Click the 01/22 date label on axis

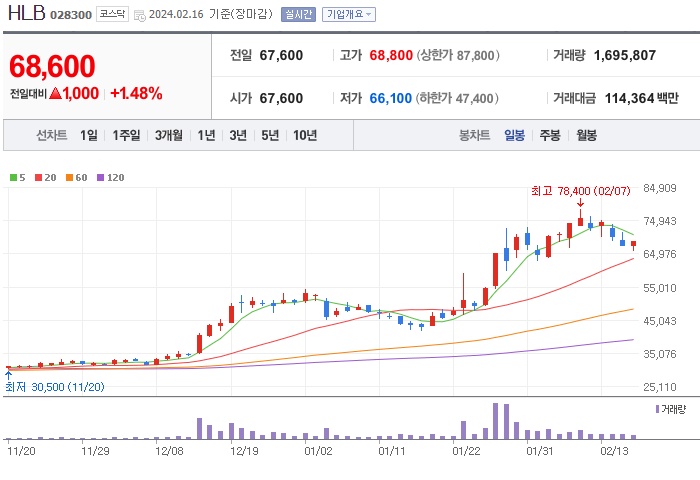466,451
